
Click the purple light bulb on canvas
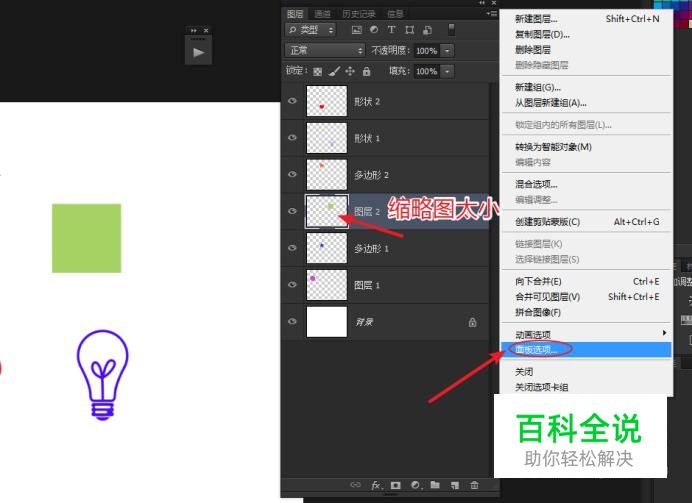point(102,375)
